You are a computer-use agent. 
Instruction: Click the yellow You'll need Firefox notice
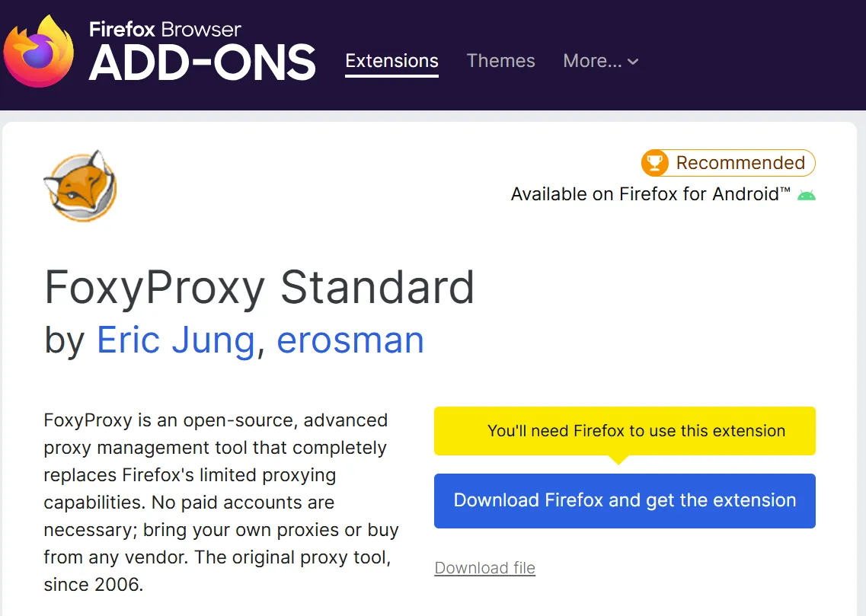point(625,431)
